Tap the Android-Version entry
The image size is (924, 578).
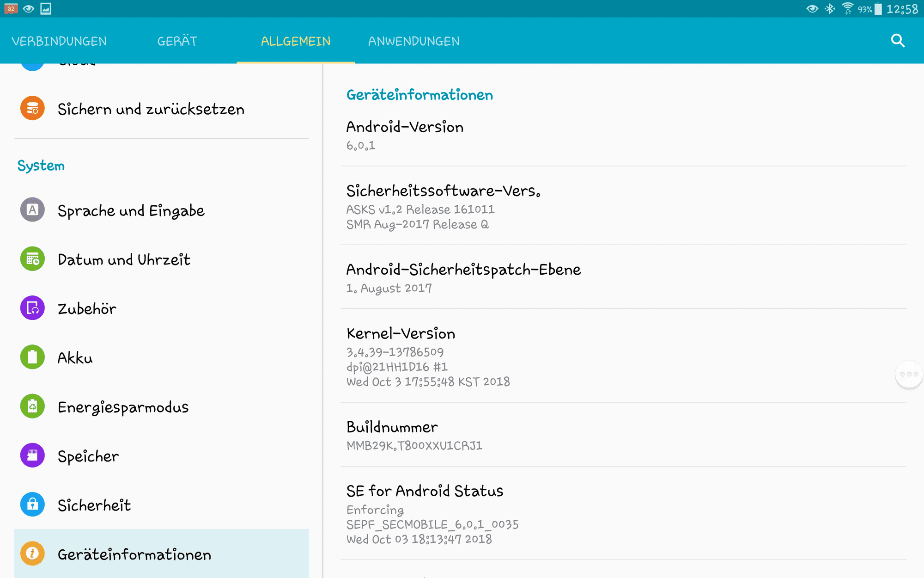624,135
